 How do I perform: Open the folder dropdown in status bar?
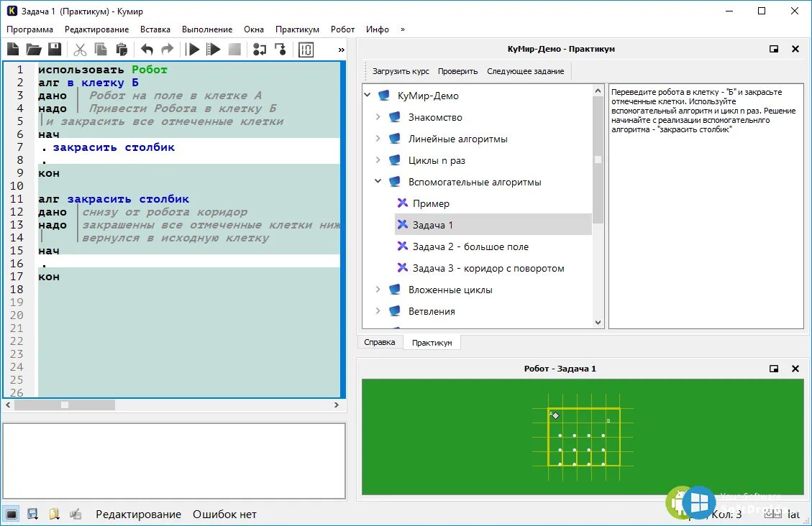[x=55, y=514]
